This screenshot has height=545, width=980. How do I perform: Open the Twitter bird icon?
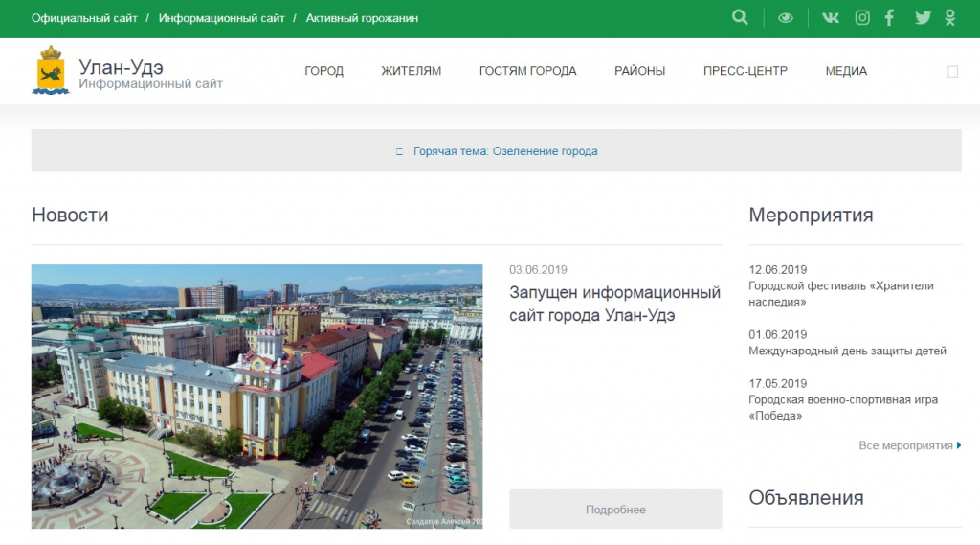pos(923,17)
